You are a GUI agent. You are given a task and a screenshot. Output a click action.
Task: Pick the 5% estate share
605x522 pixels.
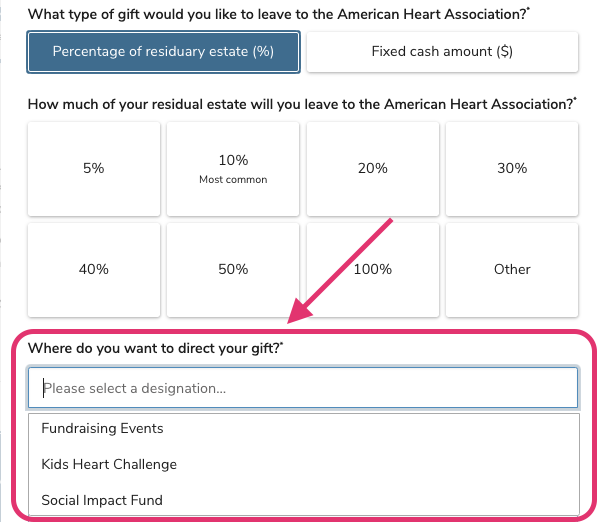tap(94, 169)
